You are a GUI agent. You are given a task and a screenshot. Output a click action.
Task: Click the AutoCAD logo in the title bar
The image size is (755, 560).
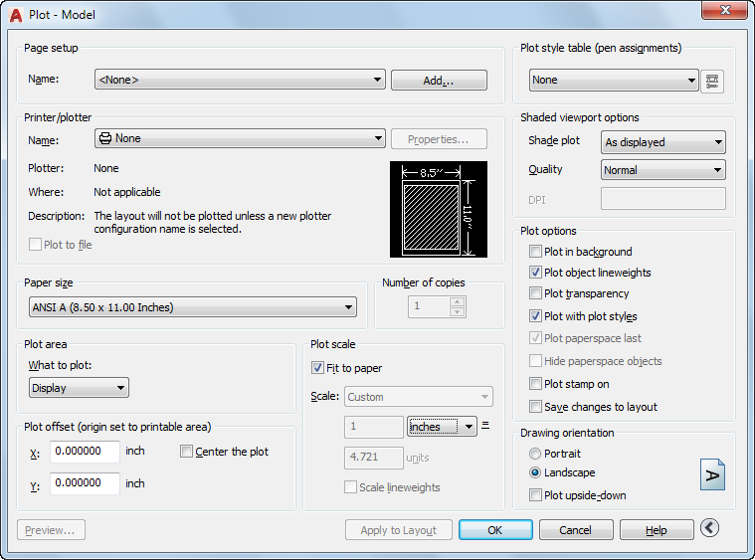16,14
